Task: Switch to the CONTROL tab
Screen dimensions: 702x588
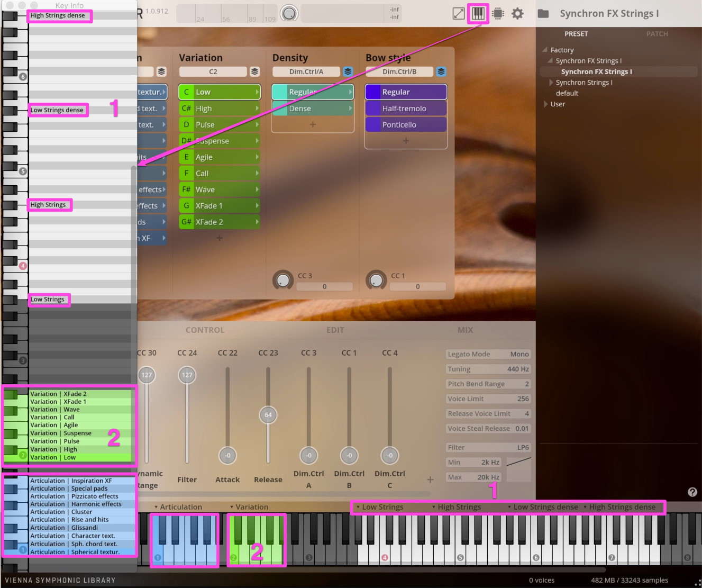Action: click(205, 330)
